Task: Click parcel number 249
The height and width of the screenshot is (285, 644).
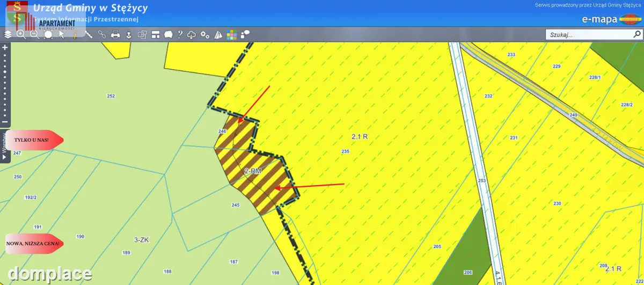Action: pyautogui.click(x=573, y=115)
